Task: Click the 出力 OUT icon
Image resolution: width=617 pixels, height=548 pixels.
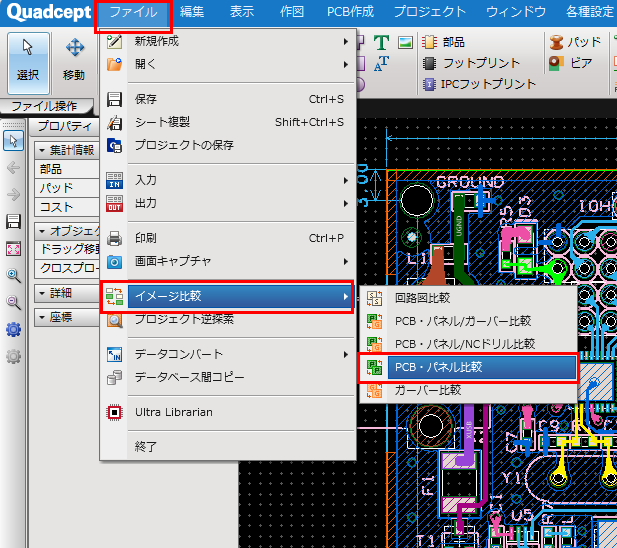Action: 115,204
